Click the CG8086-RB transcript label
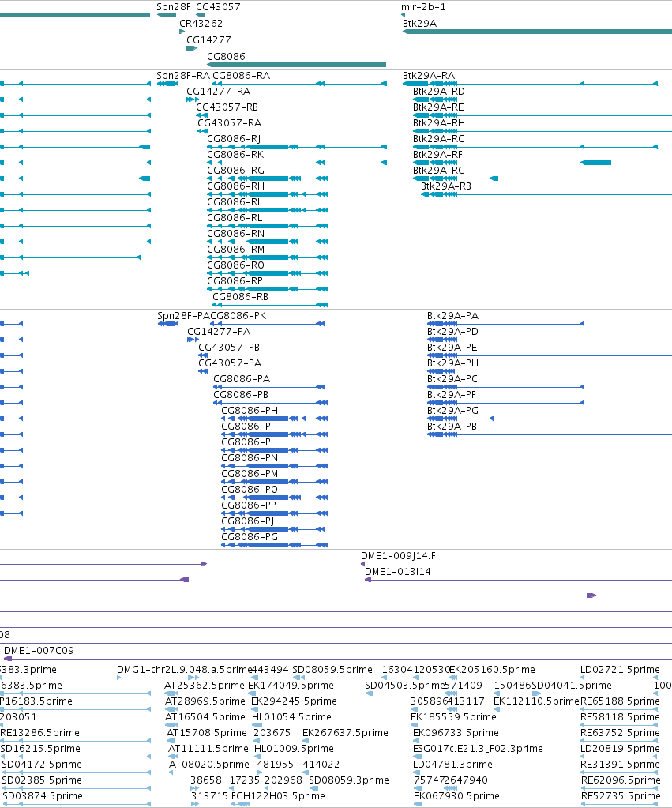This screenshot has width=672, height=808. coord(241,297)
